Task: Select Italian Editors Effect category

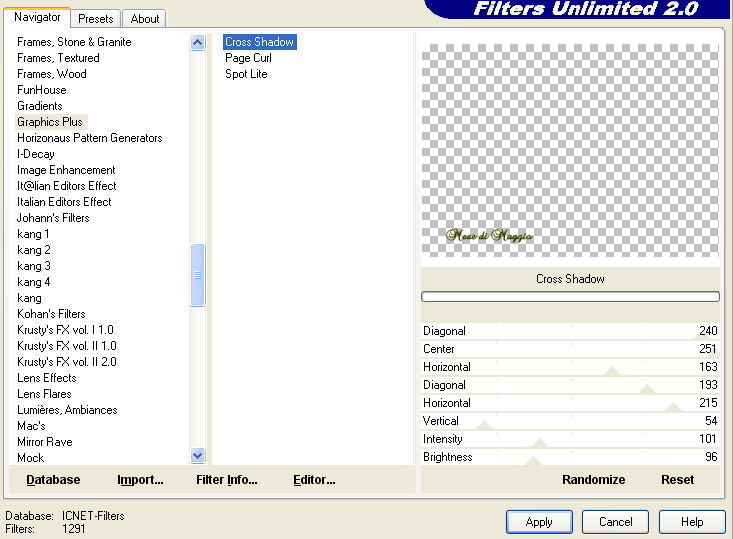Action: [x=64, y=202]
